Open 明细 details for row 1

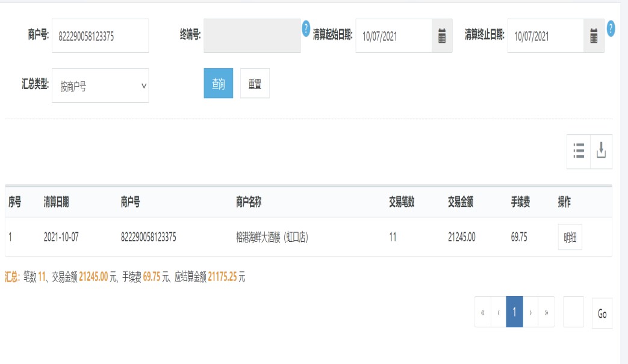pos(570,237)
